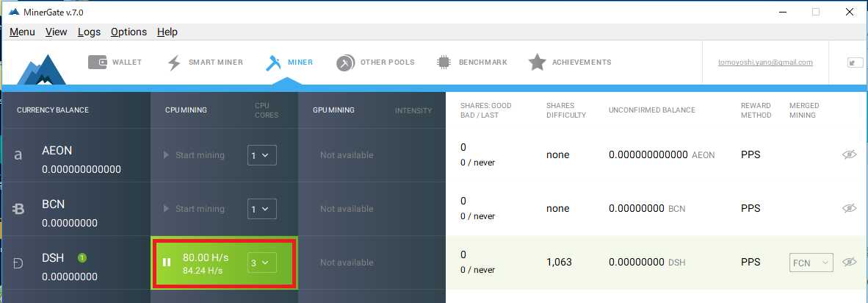Switch to Smart Miner tab
The image size is (868, 303).
click(205, 62)
